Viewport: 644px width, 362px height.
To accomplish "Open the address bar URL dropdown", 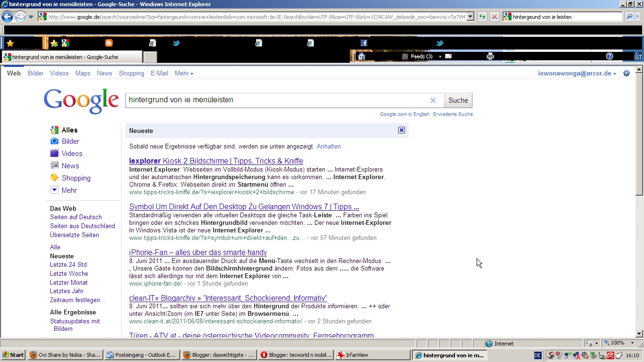I will click(x=470, y=17).
